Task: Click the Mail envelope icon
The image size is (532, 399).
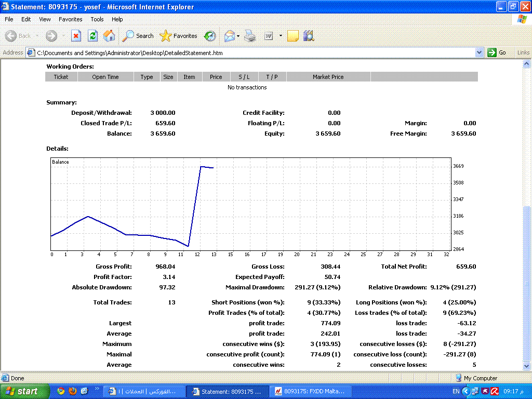Action: coord(229,36)
